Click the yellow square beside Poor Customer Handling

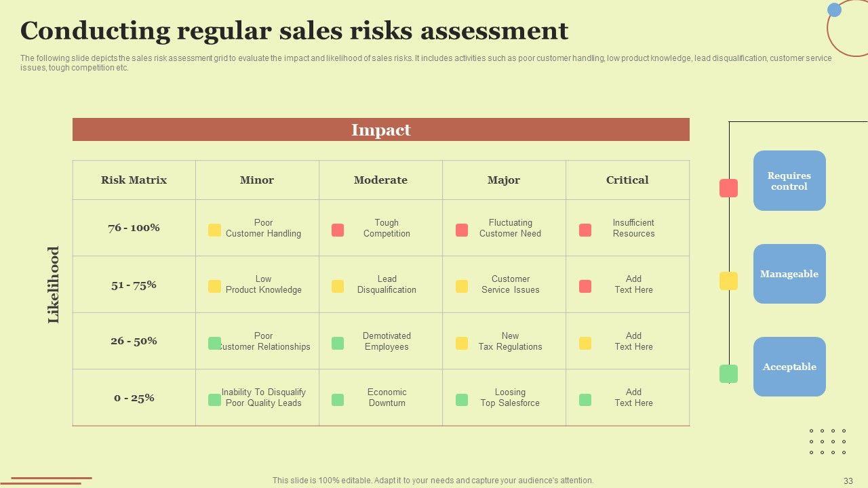[x=214, y=230]
